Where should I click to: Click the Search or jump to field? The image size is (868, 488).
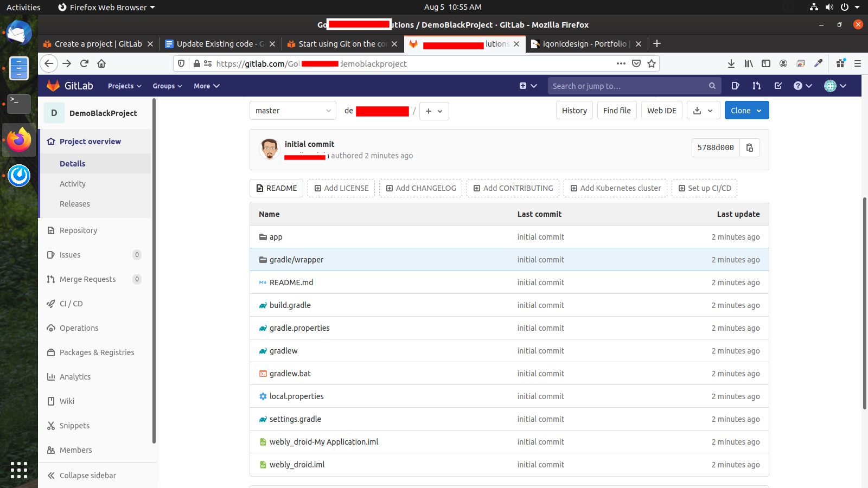(x=629, y=86)
